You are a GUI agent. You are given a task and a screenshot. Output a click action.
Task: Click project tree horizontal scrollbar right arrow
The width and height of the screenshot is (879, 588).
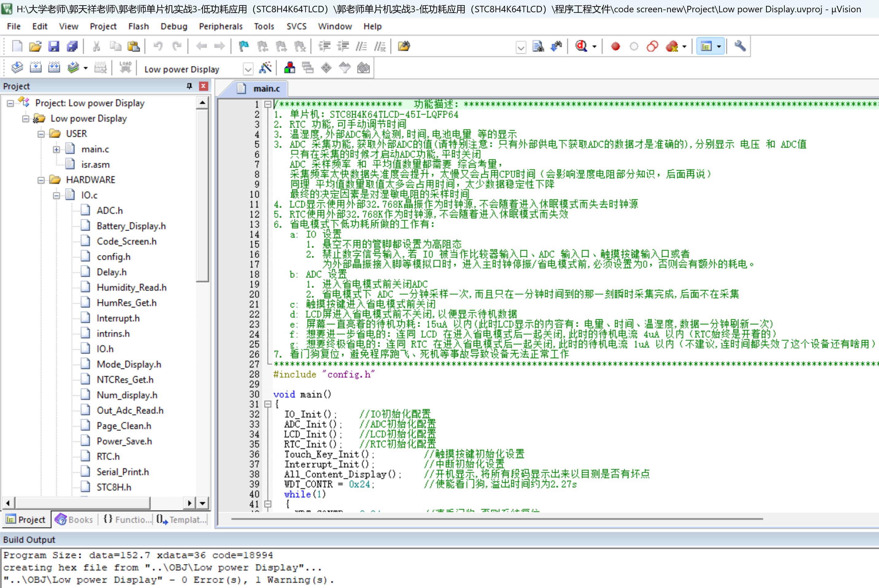189,503
